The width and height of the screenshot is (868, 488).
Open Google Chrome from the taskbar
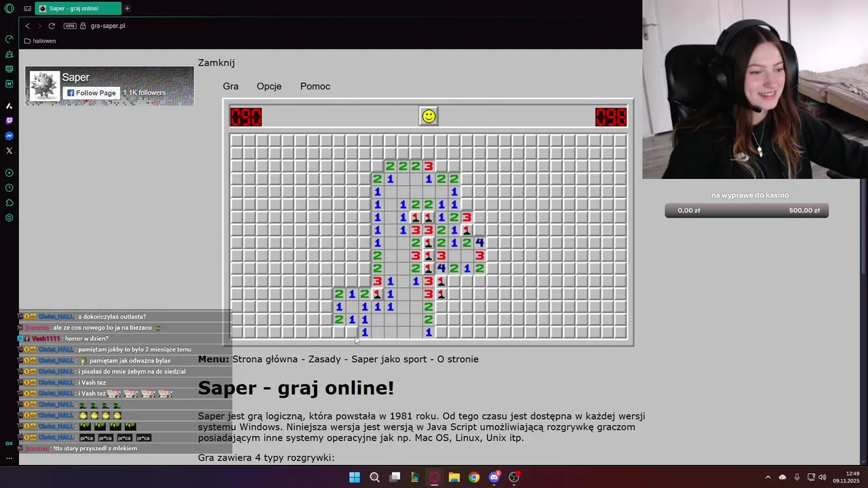coord(474,477)
